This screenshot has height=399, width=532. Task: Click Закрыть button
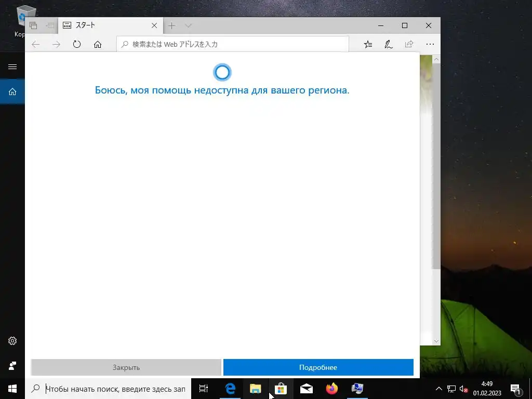(126, 367)
